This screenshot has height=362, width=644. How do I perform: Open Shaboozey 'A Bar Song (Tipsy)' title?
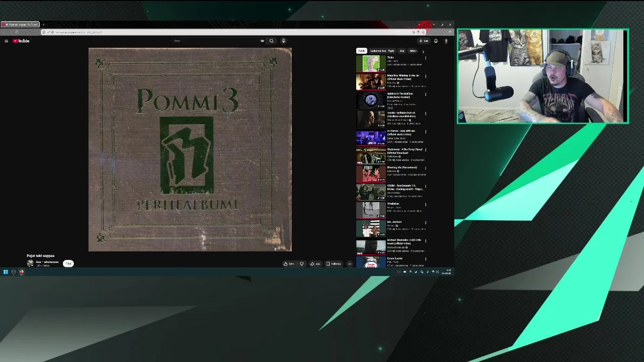pos(405,151)
